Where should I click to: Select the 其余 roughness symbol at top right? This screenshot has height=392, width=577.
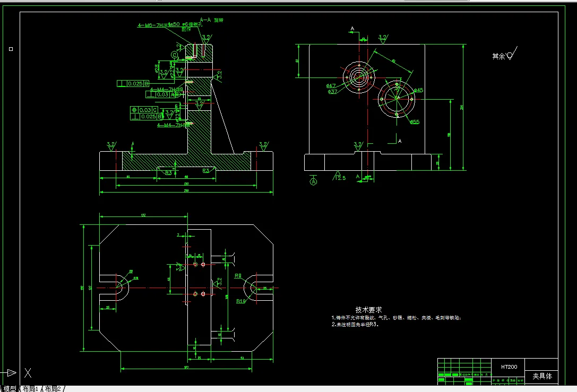click(x=505, y=55)
